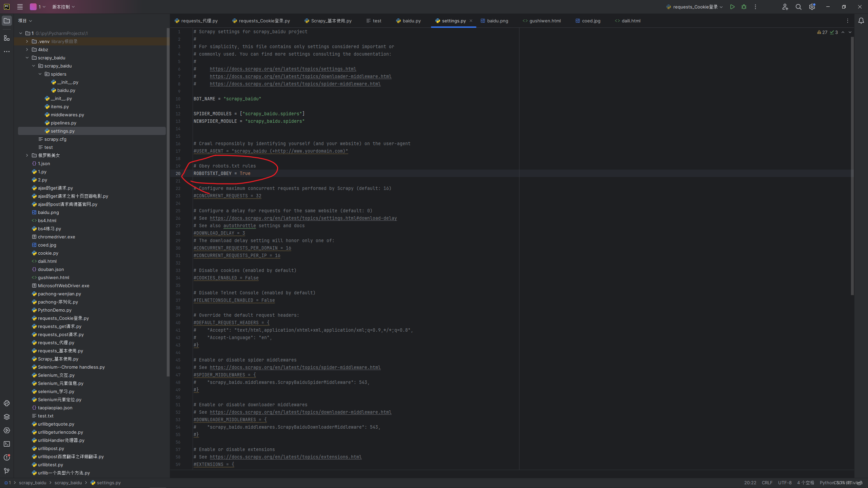Open the Notifications bell icon
The height and width of the screenshot is (488, 868).
point(861,21)
